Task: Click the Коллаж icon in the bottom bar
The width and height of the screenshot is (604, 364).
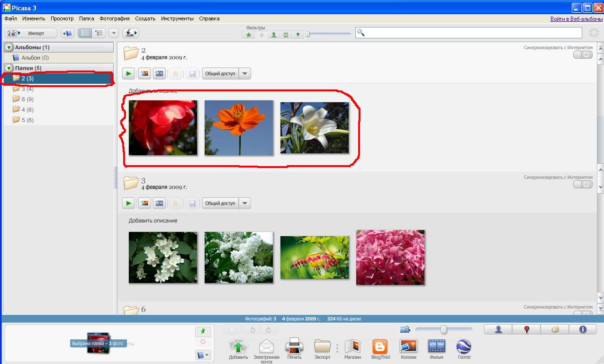Action: pos(408,349)
